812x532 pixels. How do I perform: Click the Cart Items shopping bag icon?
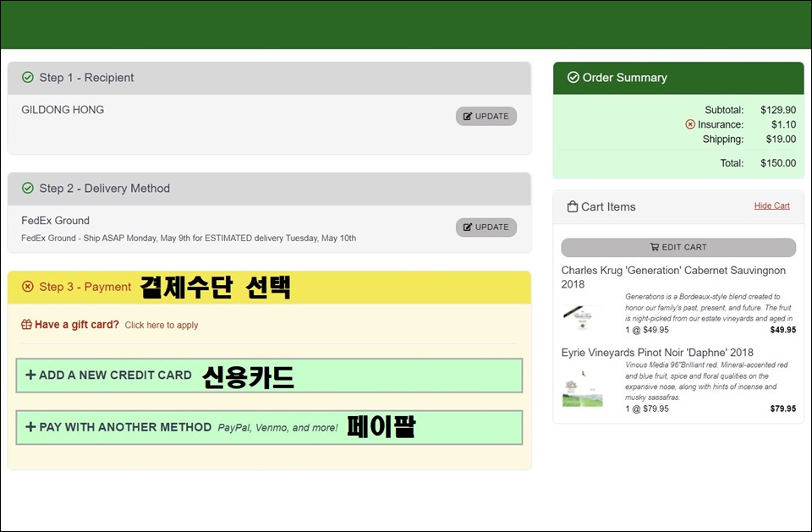point(573,206)
